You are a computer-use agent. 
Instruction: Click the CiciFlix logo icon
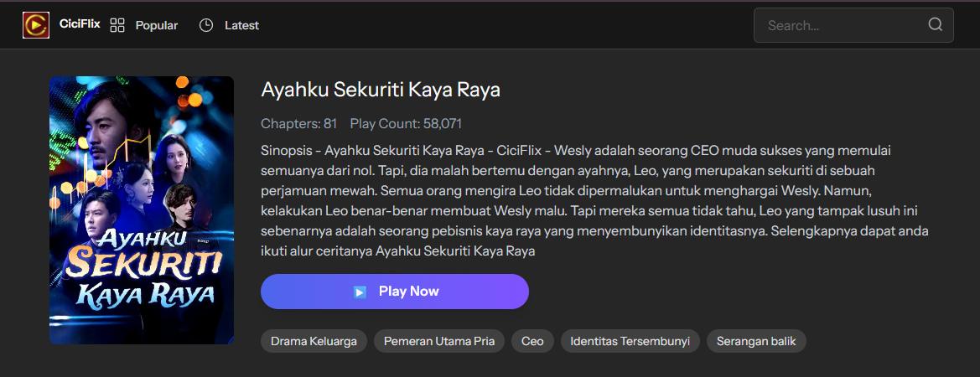(x=35, y=25)
